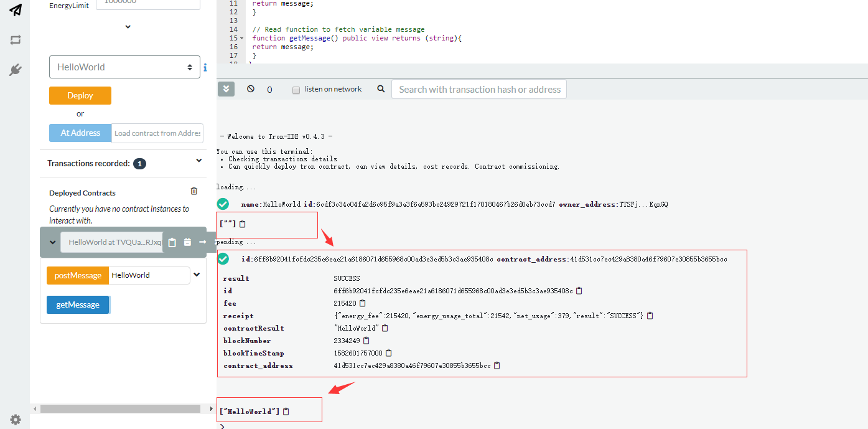Collapse the HelloWorld contract instance
Image resolution: width=868 pixels, height=429 pixels.
pyautogui.click(x=52, y=242)
